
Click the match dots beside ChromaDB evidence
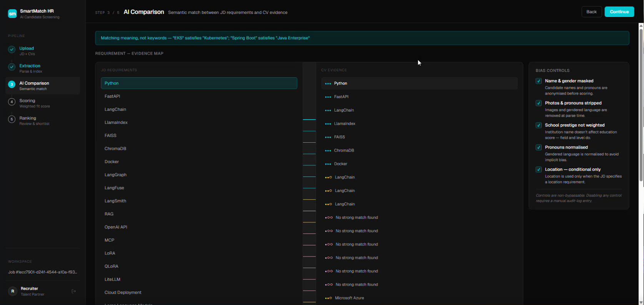tap(328, 151)
